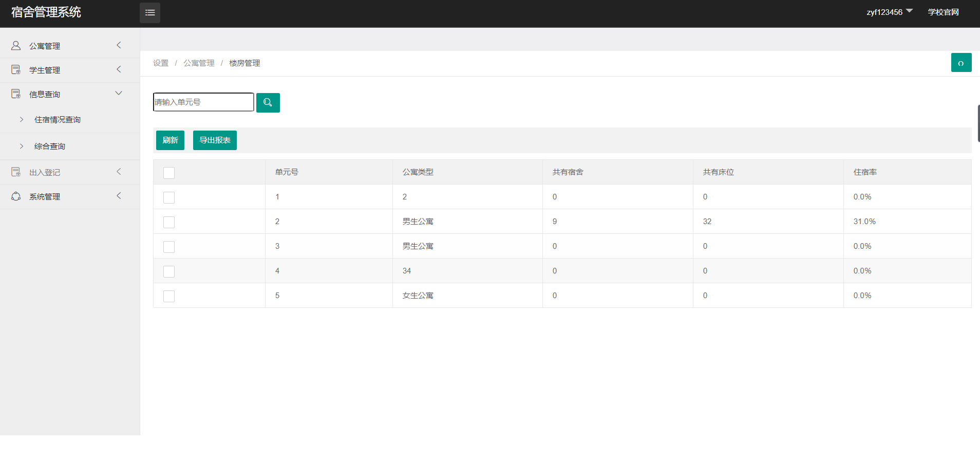
Task: Click the 刷新 button
Action: click(170, 140)
